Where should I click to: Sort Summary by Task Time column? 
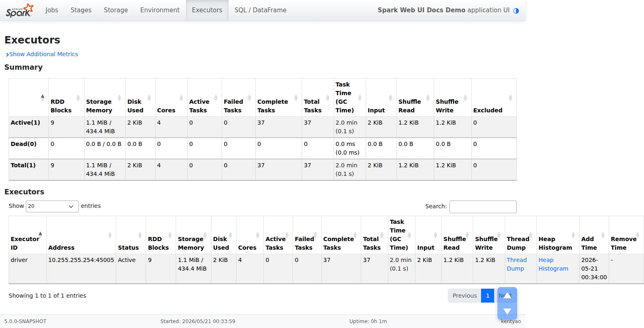point(350,98)
